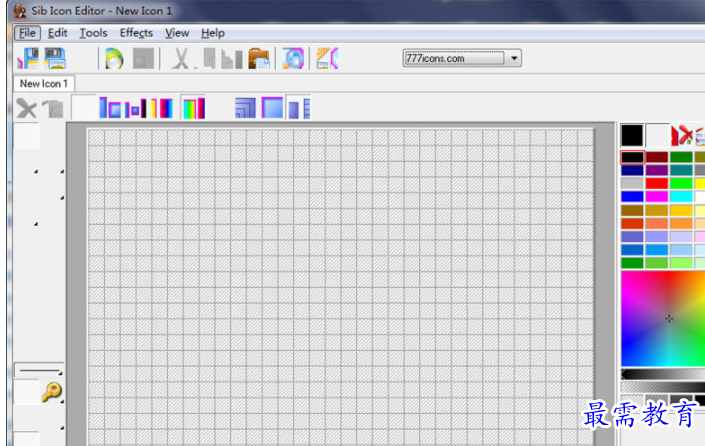Pick the bright red palette swatch

tap(656, 183)
